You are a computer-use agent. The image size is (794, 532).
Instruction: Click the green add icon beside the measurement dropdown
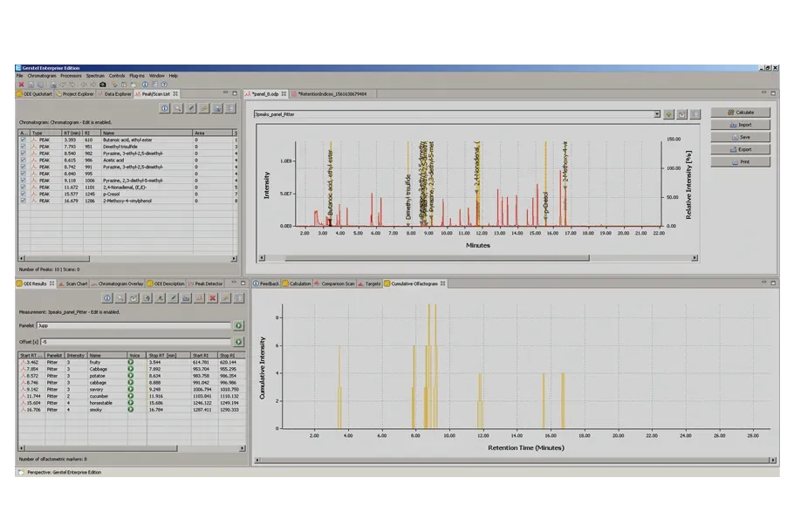click(668, 113)
